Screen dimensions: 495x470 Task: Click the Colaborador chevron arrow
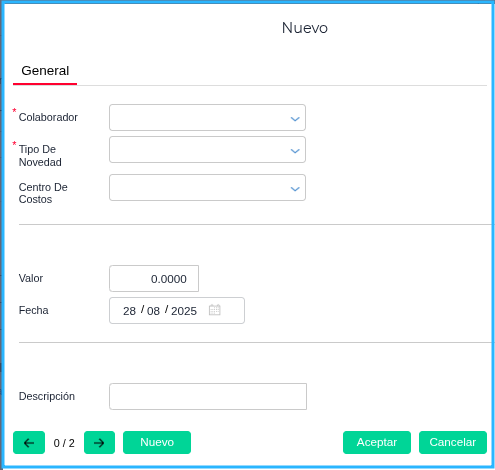click(295, 119)
